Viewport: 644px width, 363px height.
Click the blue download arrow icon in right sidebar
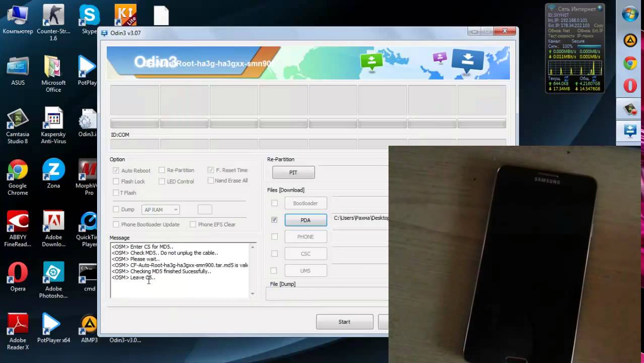(630, 131)
